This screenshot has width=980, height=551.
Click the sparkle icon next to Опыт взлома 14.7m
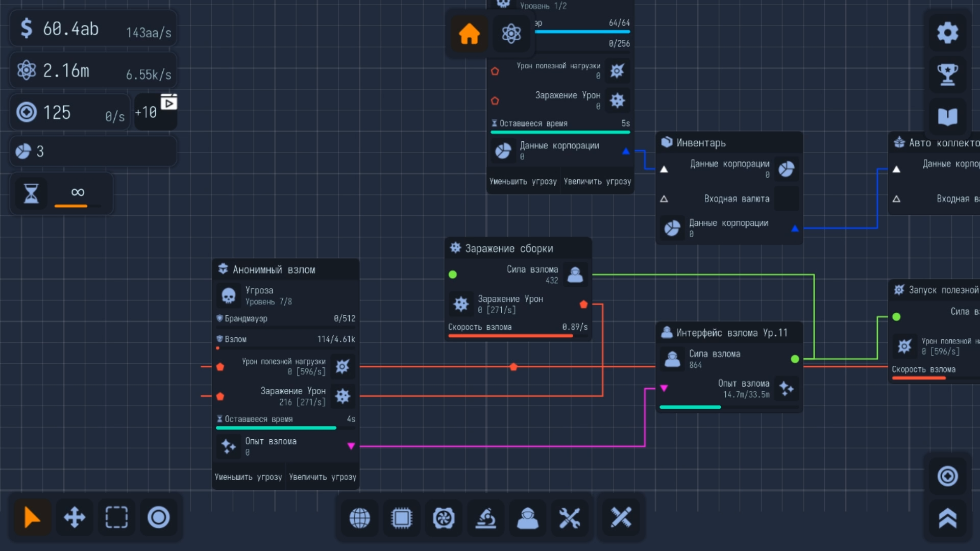(786, 389)
